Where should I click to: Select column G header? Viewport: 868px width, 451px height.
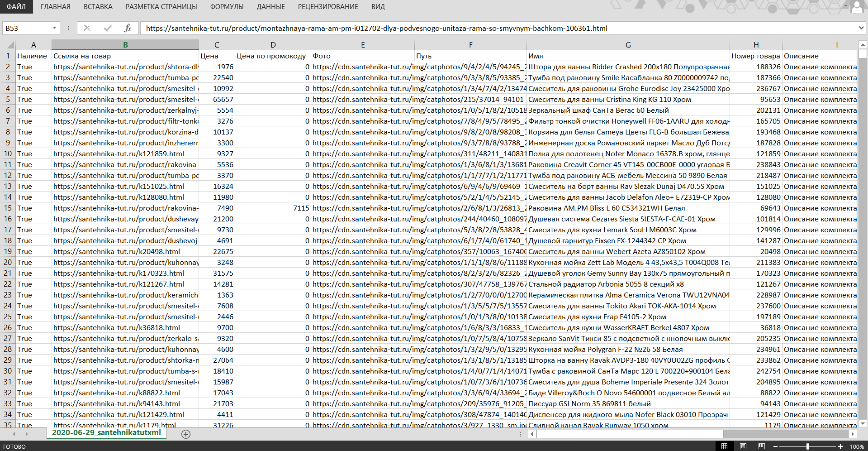(x=628, y=45)
